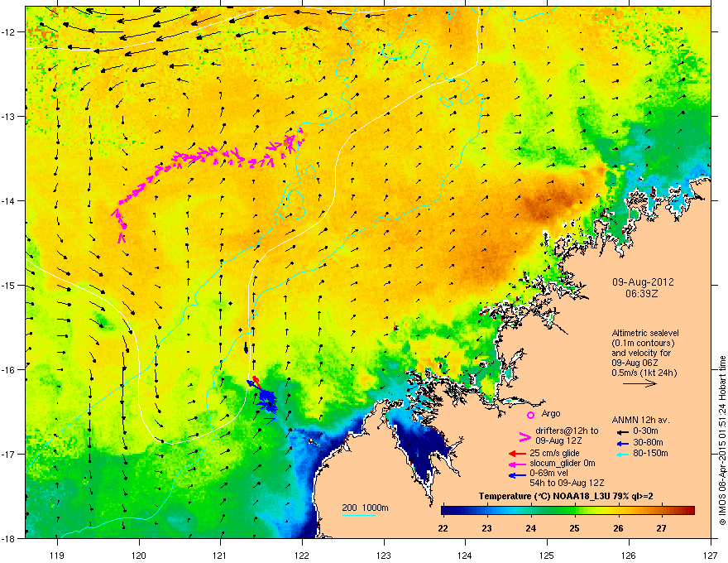The width and height of the screenshot is (728, 563).
Task: Click the temperature color bar
Action: [568, 511]
